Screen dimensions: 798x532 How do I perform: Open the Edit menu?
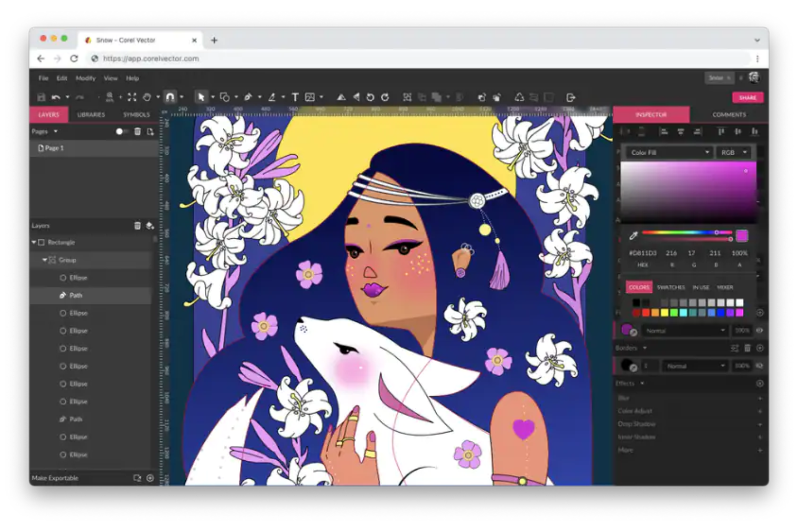(62, 78)
